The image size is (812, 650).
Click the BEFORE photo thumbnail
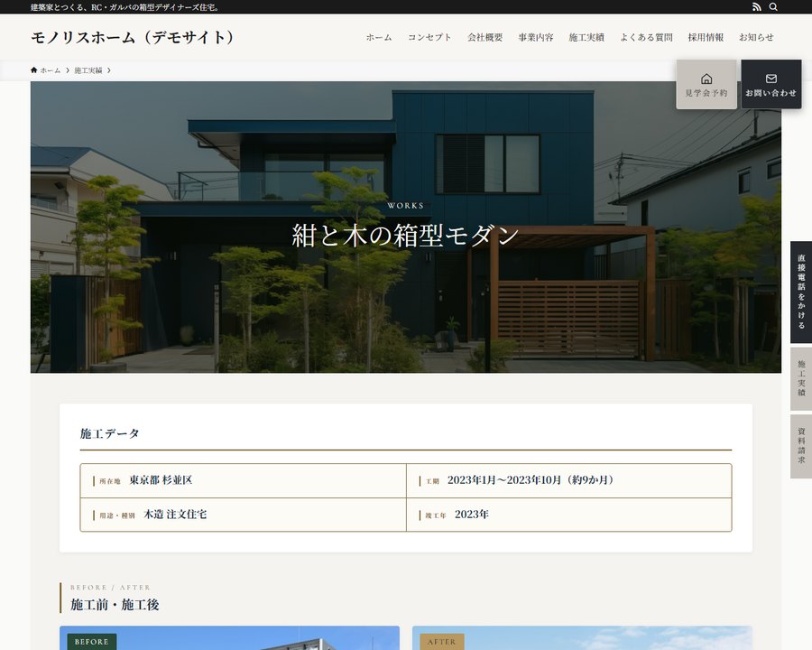229,638
